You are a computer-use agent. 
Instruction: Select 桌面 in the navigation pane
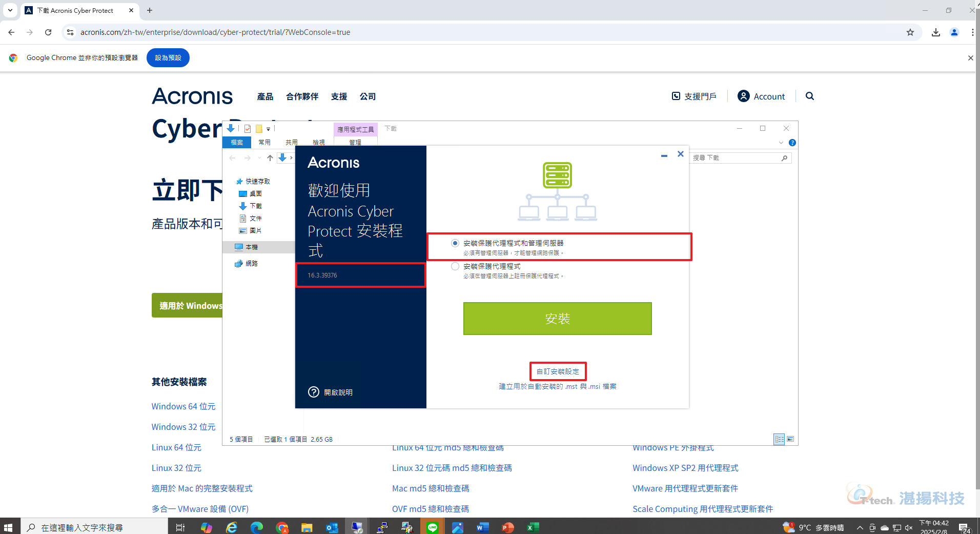251,193
